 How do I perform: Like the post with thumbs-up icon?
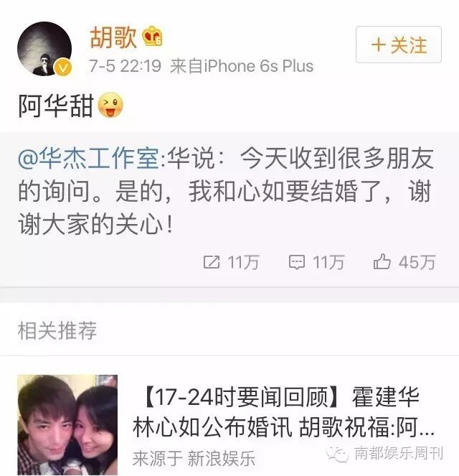click(382, 261)
